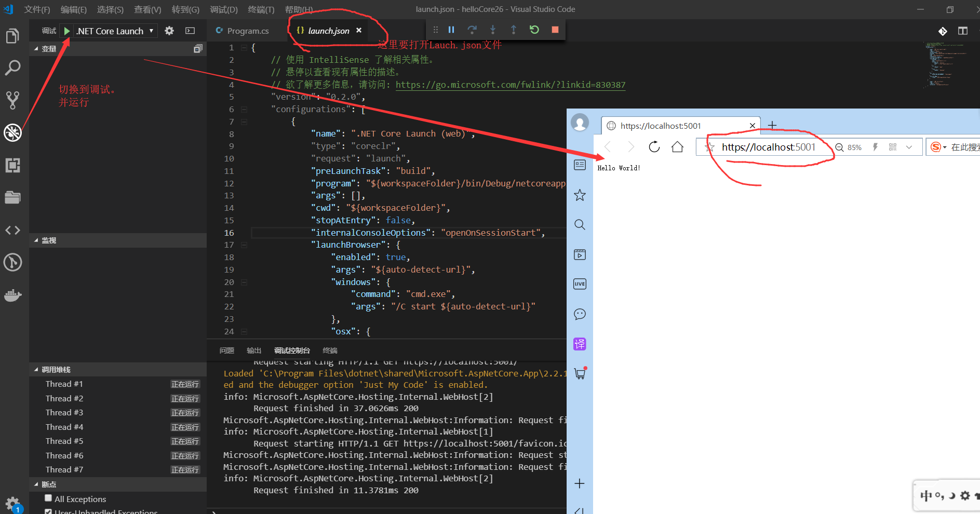Open the Source Control view

tap(12, 100)
